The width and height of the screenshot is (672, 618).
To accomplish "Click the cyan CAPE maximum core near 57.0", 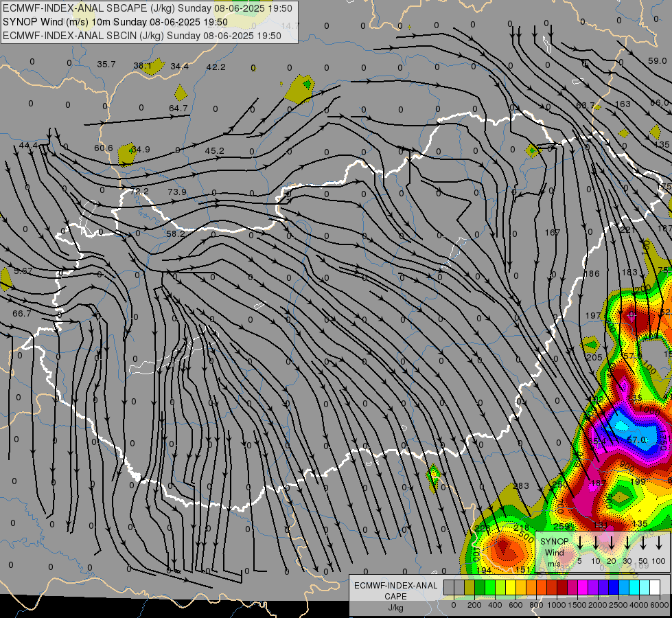I will (621, 424).
